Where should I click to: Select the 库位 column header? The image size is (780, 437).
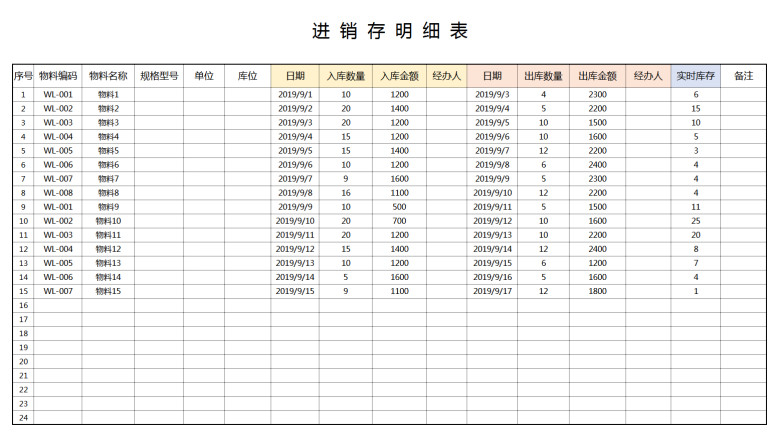pyautogui.click(x=247, y=76)
